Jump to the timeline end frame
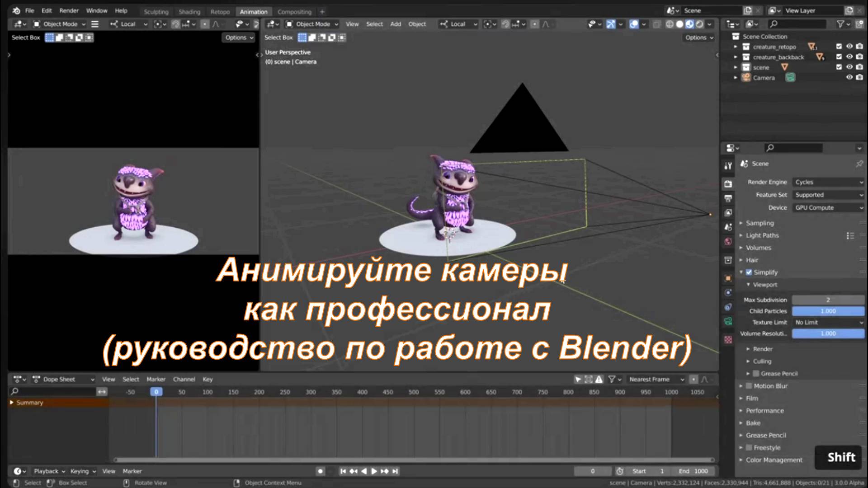This screenshot has width=868, height=488. 395,471
